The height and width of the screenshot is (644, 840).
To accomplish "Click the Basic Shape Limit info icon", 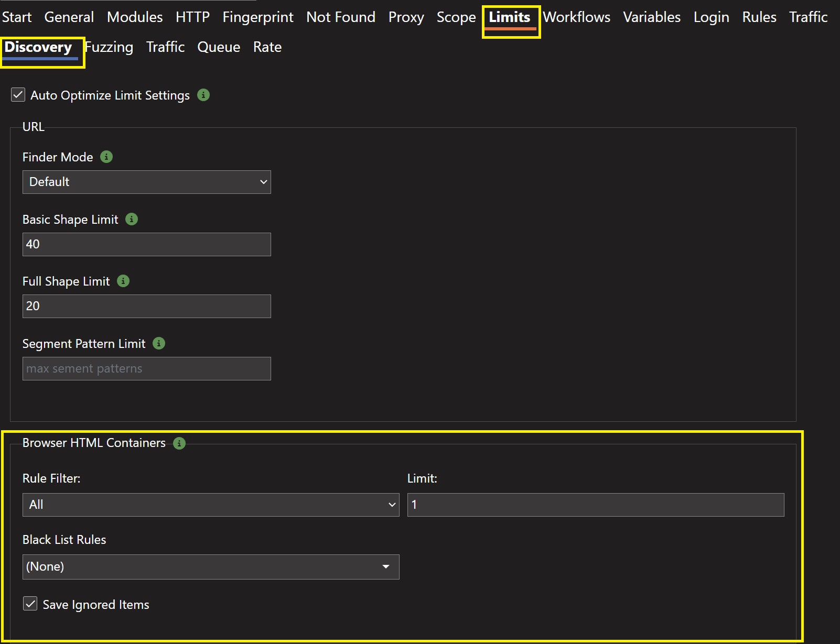I will (132, 219).
